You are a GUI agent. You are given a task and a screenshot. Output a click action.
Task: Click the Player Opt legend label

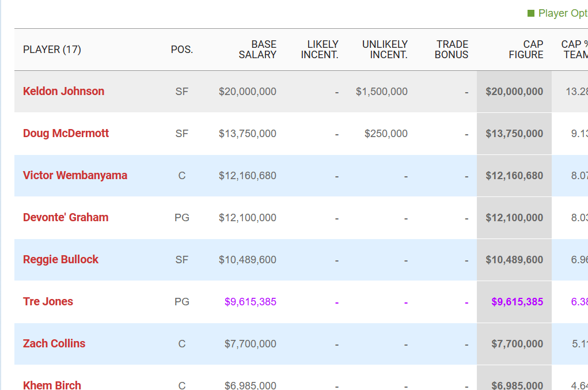[562, 13]
